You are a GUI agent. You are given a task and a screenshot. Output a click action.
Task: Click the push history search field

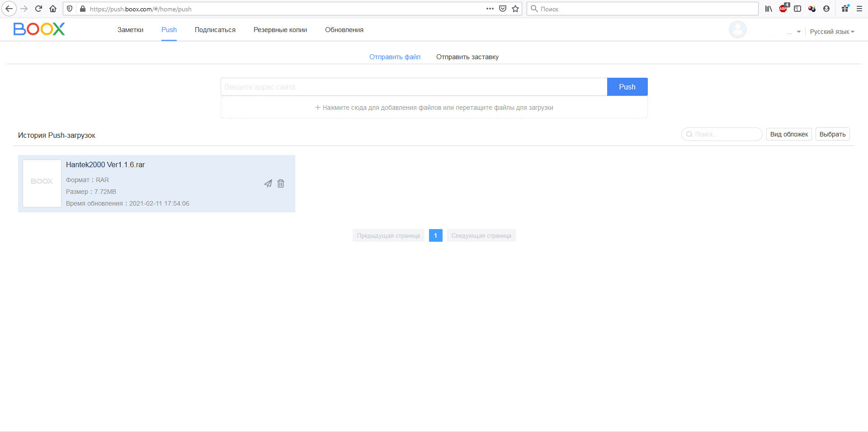coord(722,134)
